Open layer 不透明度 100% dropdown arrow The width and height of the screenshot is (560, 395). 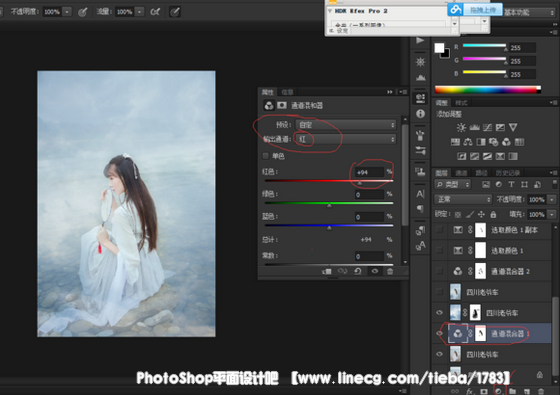(552, 199)
